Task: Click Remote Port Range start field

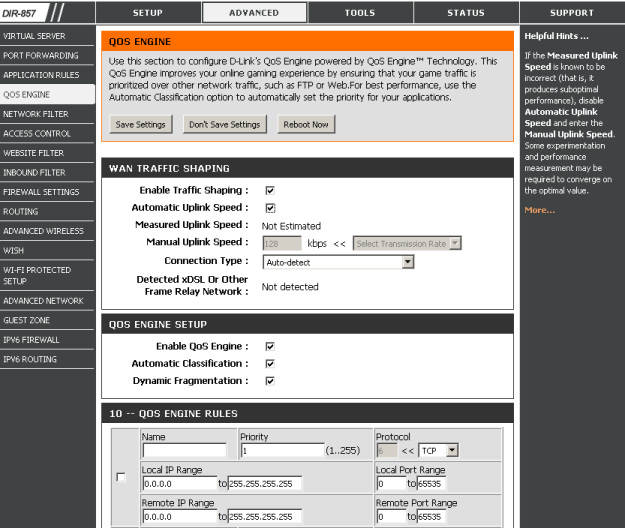Action: [x=391, y=517]
